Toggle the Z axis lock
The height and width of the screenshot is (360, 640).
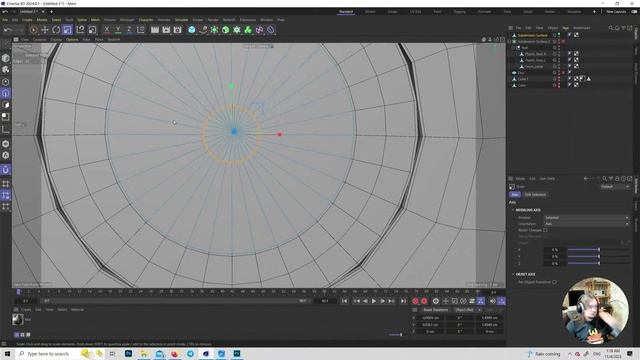(129, 30)
